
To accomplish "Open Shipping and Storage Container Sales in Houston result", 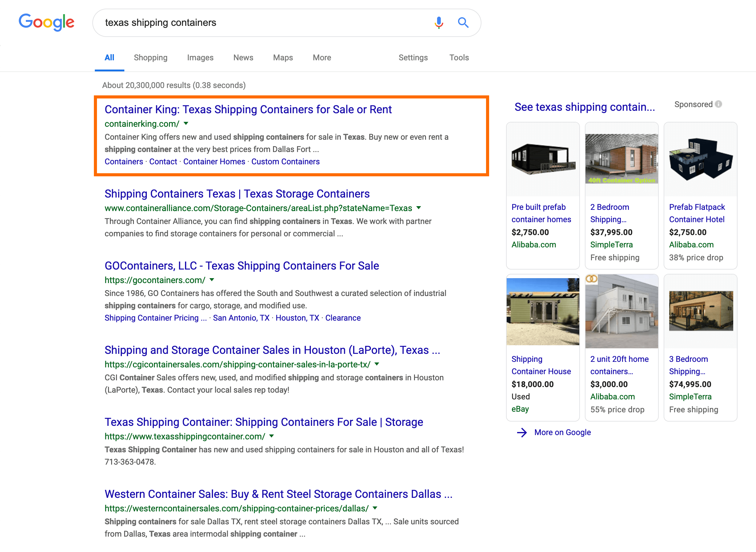I will click(x=272, y=350).
